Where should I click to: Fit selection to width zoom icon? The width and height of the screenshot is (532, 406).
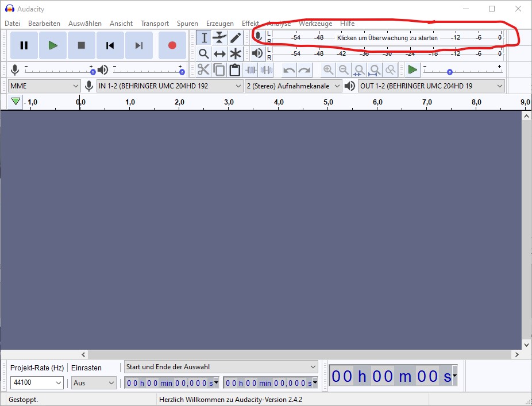(359, 70)
